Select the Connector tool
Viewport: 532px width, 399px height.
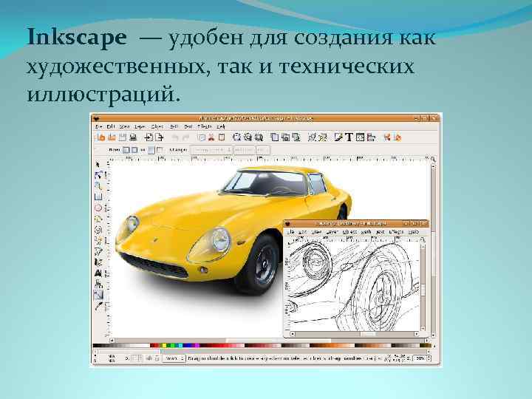[x=98, y=284]
